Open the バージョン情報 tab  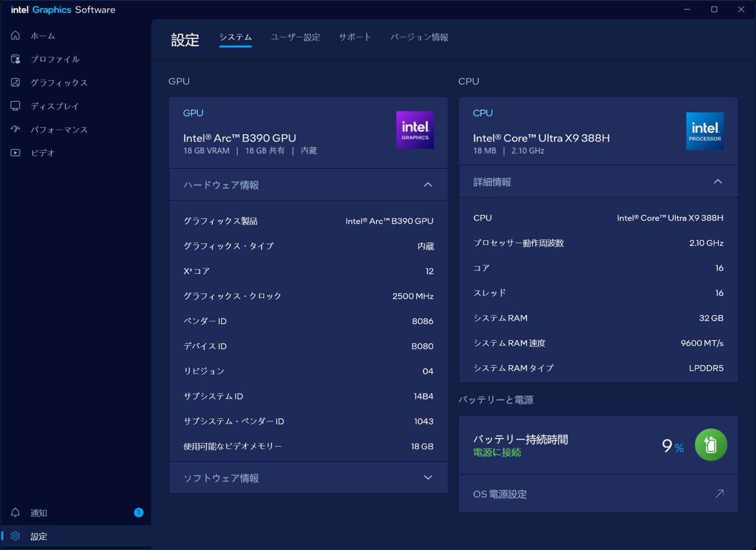tap(419, 37)
